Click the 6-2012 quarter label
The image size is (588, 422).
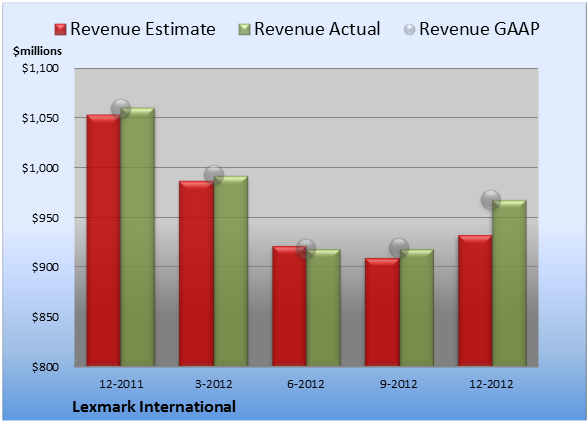point(306,384)
